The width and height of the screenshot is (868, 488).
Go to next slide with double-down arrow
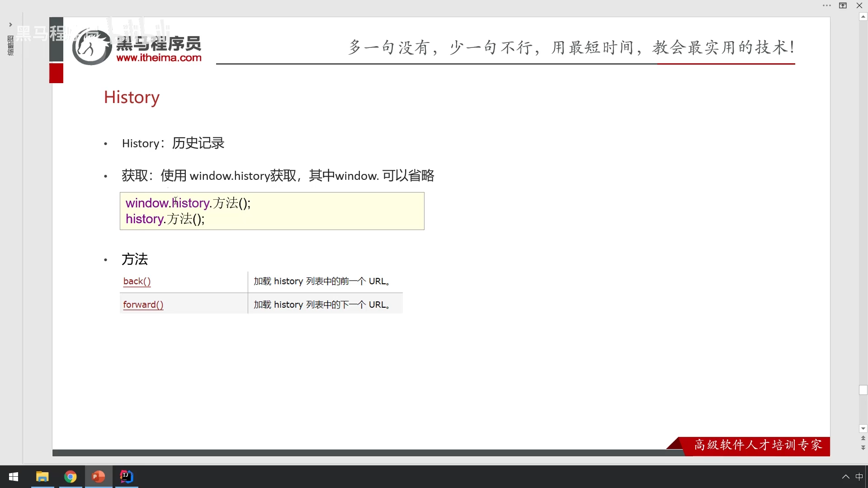point(863,448)
